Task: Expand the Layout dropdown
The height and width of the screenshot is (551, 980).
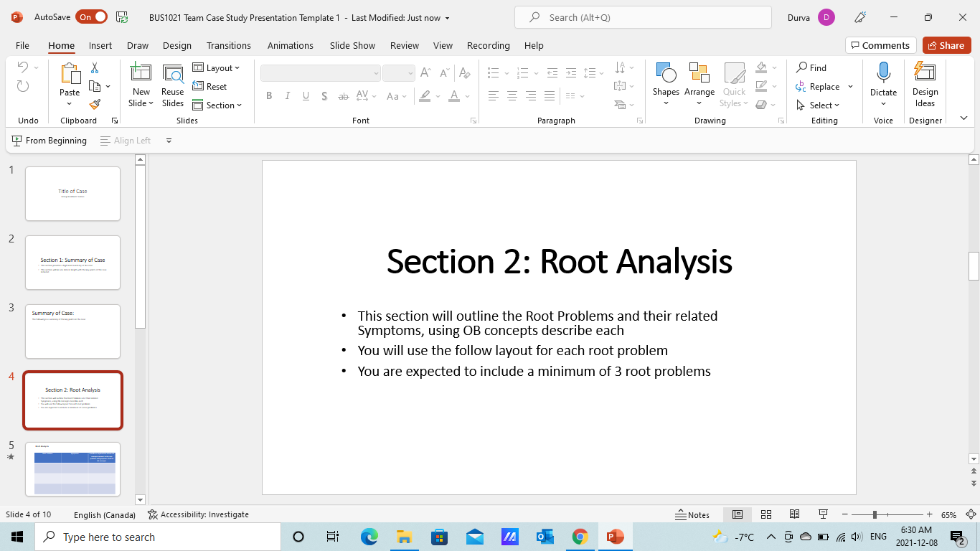Action: pos(217,68)
